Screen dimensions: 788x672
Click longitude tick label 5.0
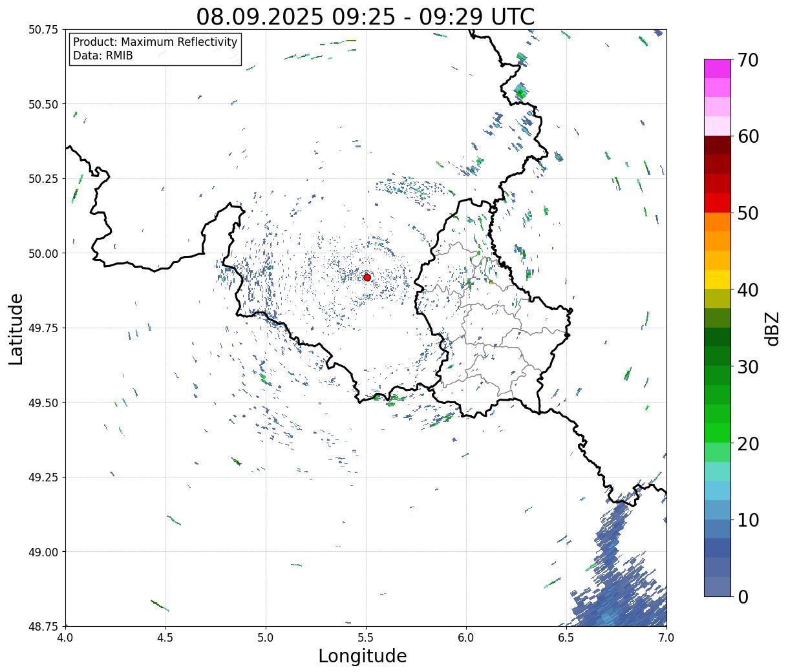[266, 637]
